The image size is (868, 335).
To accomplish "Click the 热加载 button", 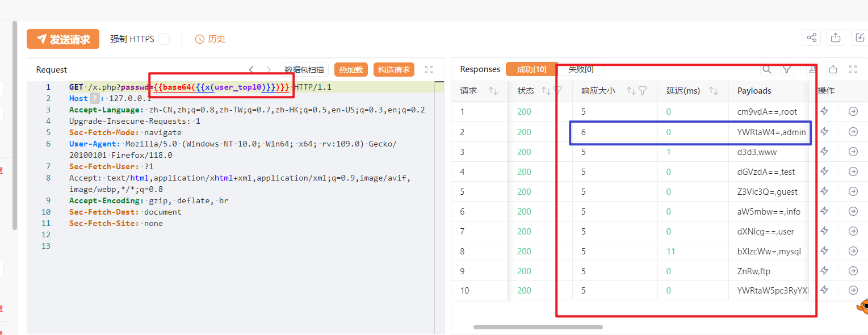I will [x=351, y=70].
